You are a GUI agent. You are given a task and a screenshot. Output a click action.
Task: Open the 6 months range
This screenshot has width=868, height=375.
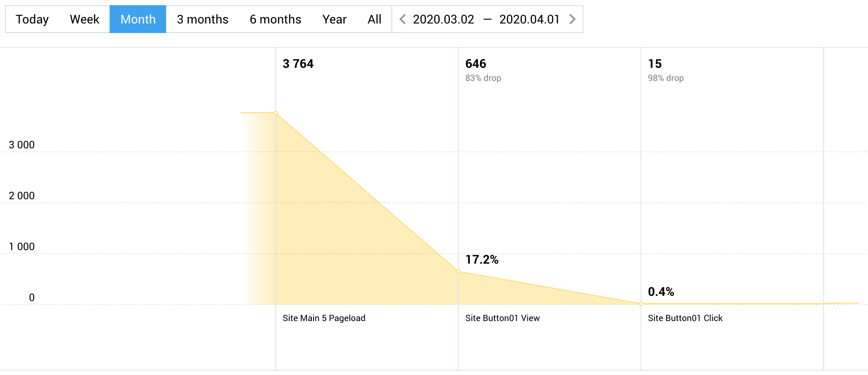(275, 19)
